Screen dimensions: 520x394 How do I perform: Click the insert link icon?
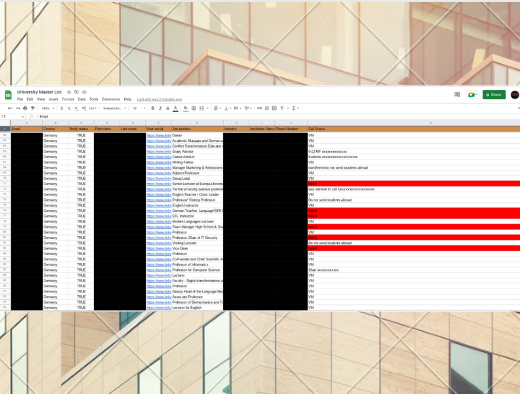(259, 108)
